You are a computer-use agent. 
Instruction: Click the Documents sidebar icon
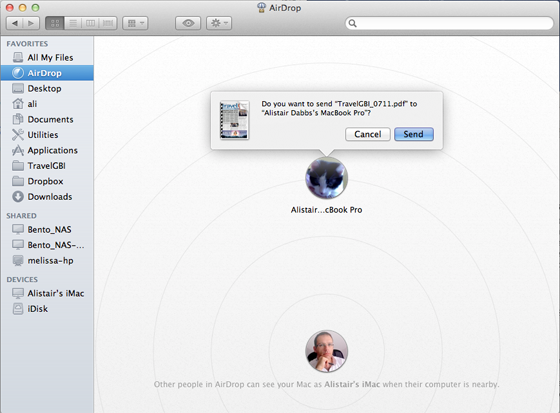tap(18, 119)
